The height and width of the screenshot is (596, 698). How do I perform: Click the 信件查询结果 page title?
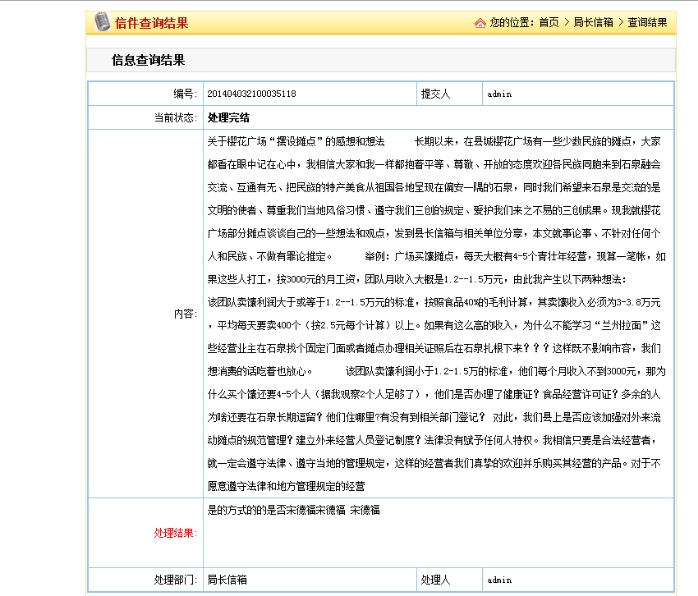pyautogui.click(x=151, y=23)
